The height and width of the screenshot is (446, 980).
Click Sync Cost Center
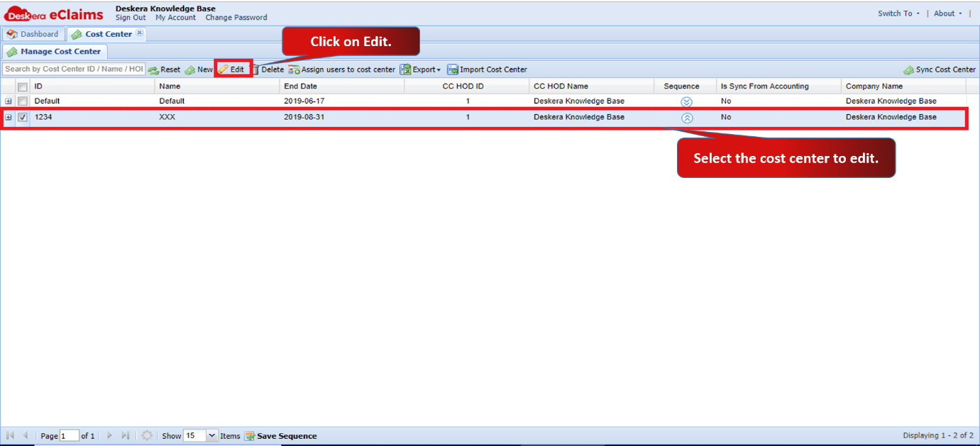940,69
